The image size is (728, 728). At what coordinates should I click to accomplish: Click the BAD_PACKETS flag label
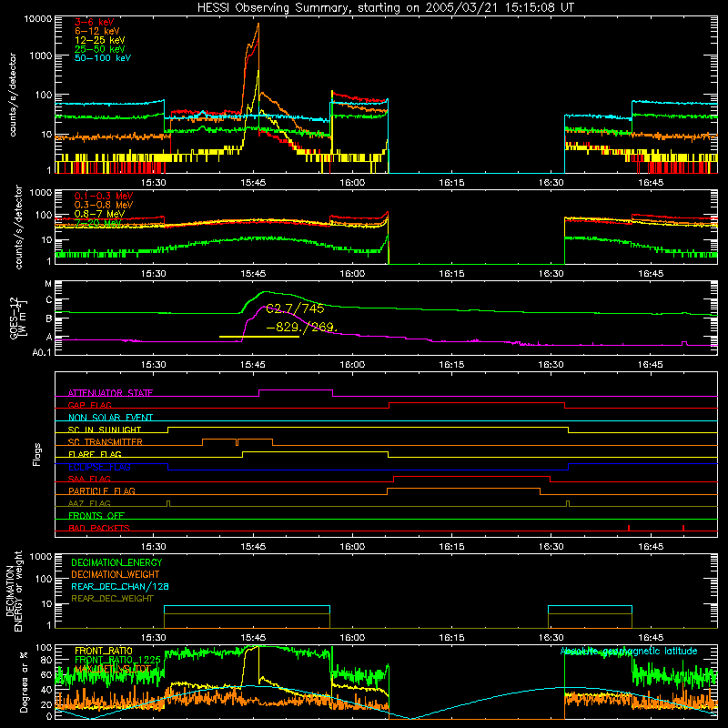pos(99,528)
